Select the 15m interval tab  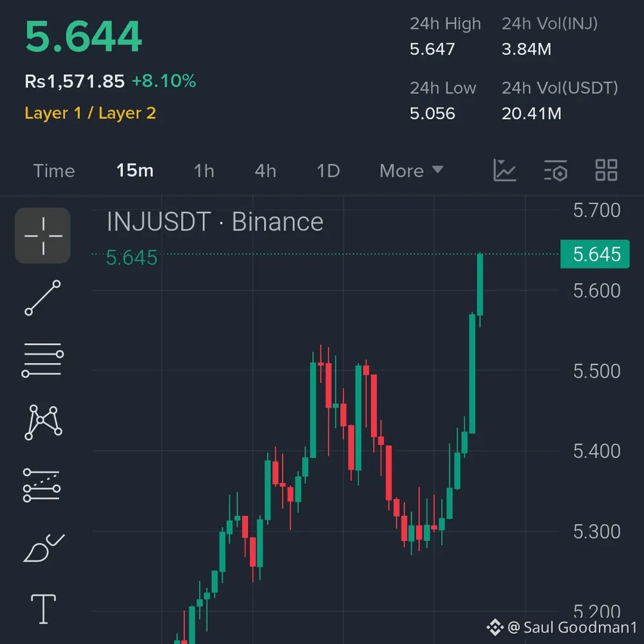(135, 171)
